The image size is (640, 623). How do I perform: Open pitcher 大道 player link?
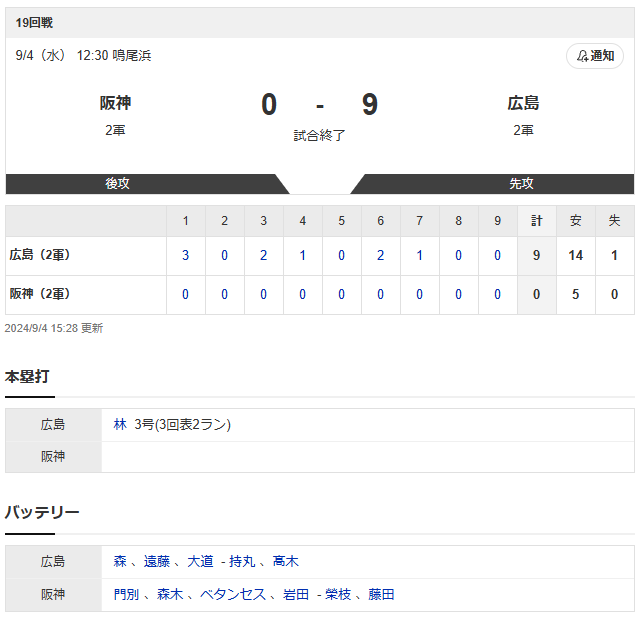pyautogui.click(x=200, y=561)
